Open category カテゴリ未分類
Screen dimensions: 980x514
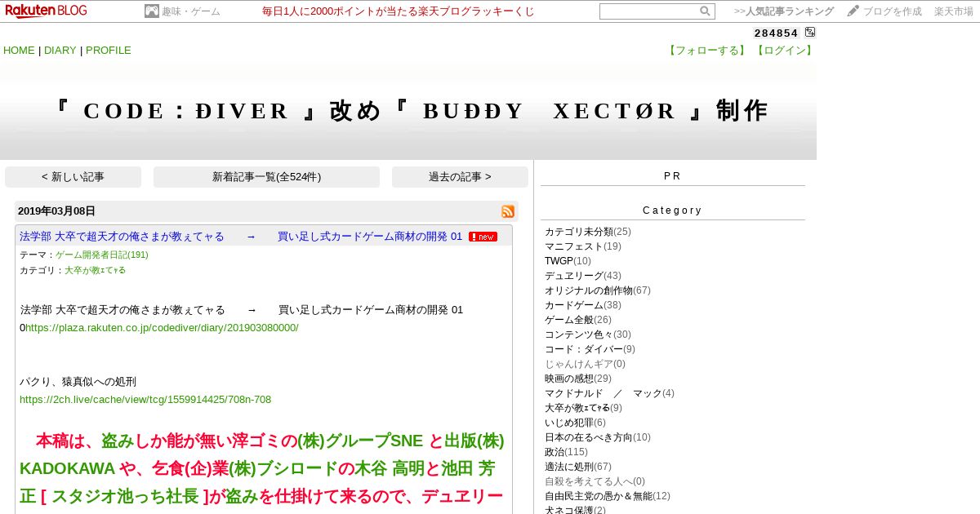pyautogui.click(x=579, y=232)
